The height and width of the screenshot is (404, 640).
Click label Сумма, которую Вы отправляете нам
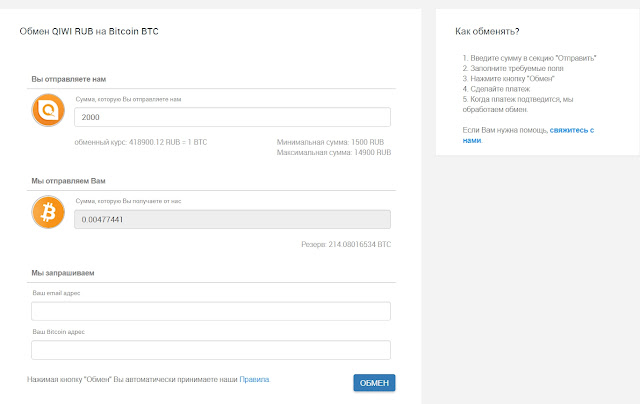point(128,99)
